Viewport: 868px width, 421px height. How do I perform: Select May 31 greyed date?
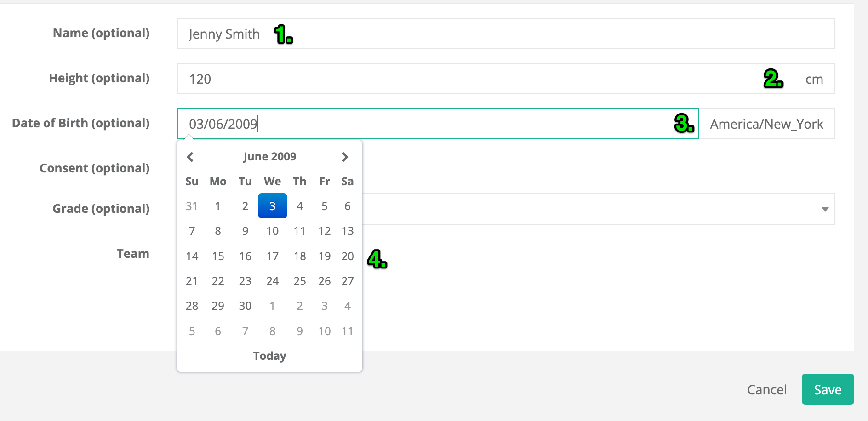[x=192, y=206]
